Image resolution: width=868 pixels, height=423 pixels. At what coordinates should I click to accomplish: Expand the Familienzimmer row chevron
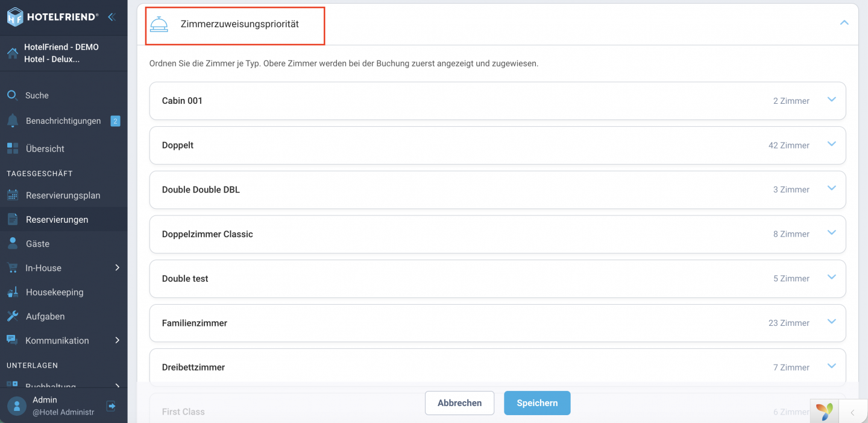[832, 322]
